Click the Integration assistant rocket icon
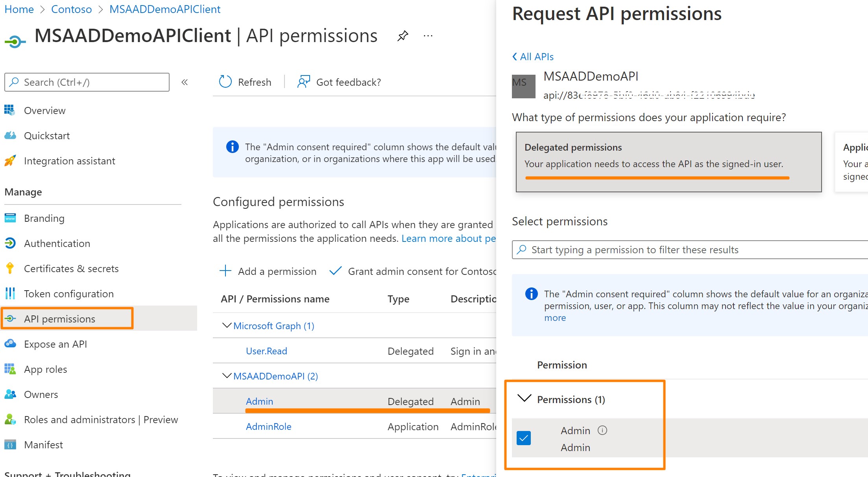Image resolution: width=868 pixels, height=477 pixels. 10,160
